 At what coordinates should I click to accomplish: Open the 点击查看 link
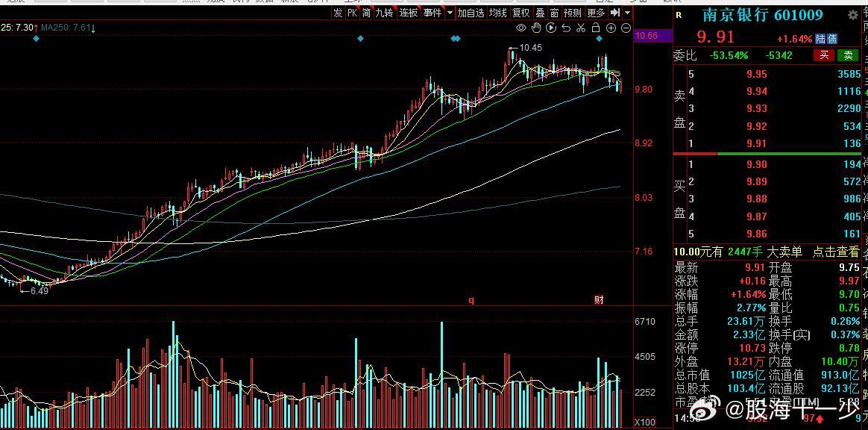coord(835,252)
